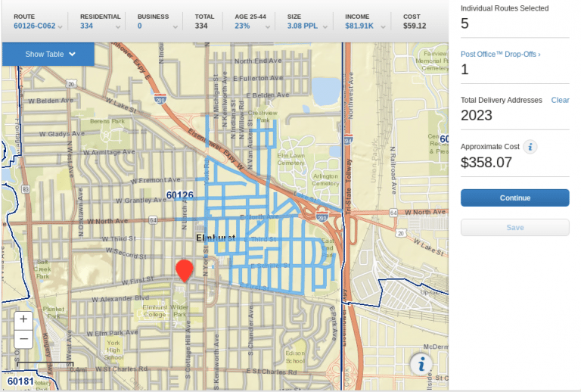Click the chevron arrow next to Show Table
This screenshot has width=581, height=392.
pyautogui.click(x=72, y=54)
